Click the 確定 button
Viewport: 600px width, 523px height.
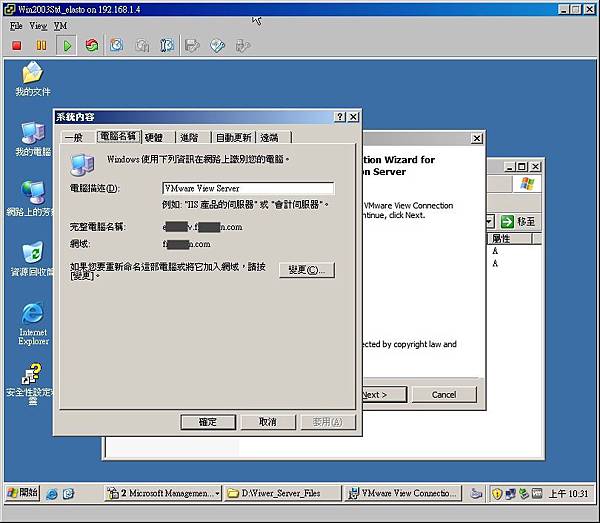(x=208, y=422)
